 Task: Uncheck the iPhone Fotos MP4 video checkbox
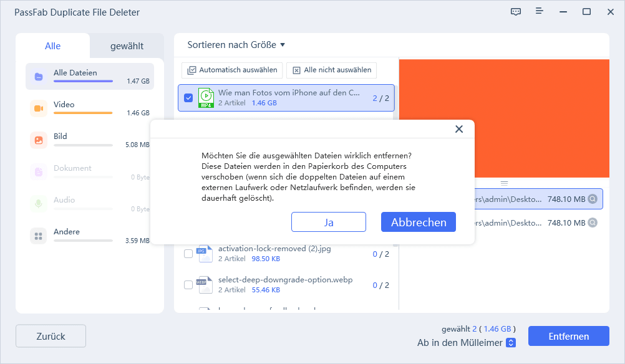tap(188, 98)
